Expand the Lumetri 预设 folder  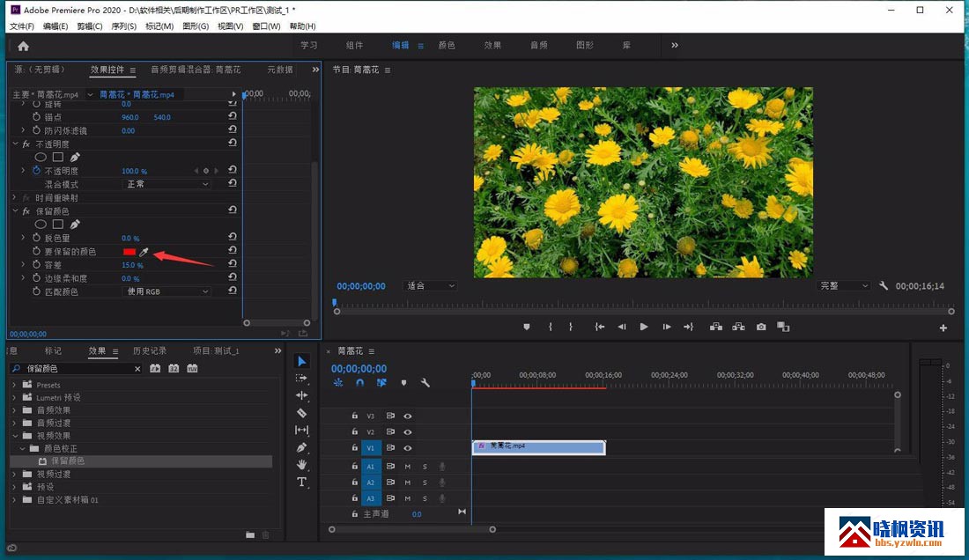coord(15,397)
